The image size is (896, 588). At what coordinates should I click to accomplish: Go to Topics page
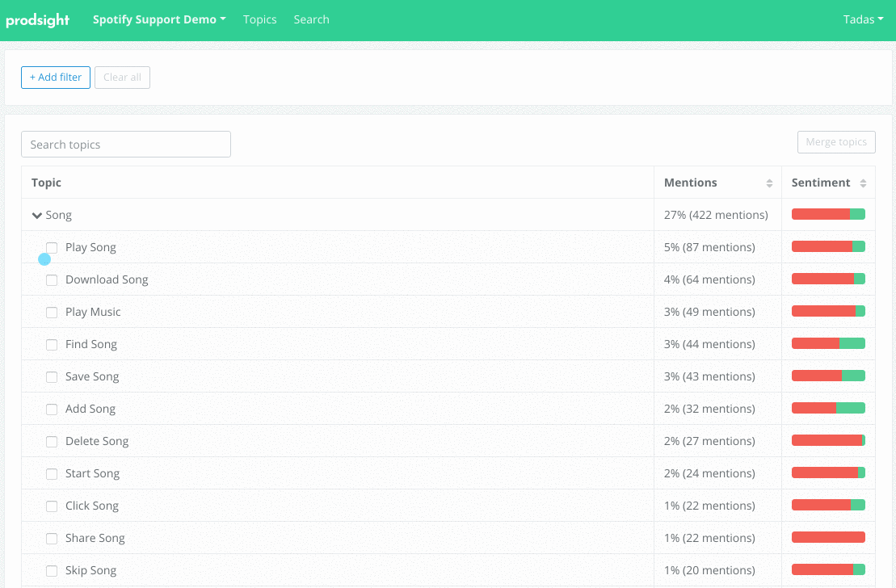click(x=259, y=19)
